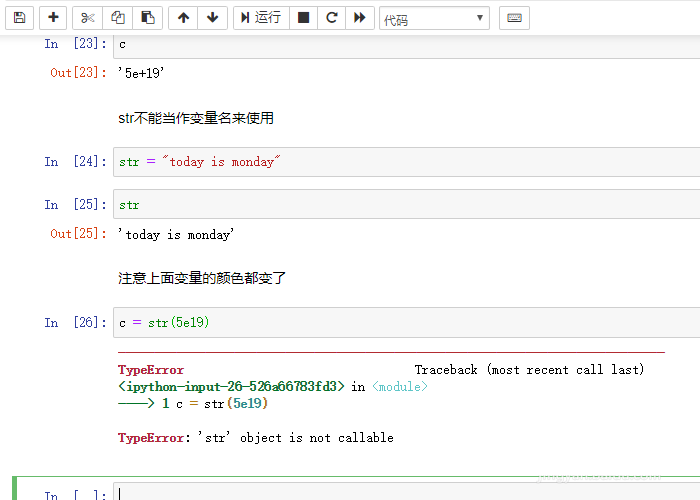
Task: Click the "'str' object is not callable" message
Action: pos(296,438)
